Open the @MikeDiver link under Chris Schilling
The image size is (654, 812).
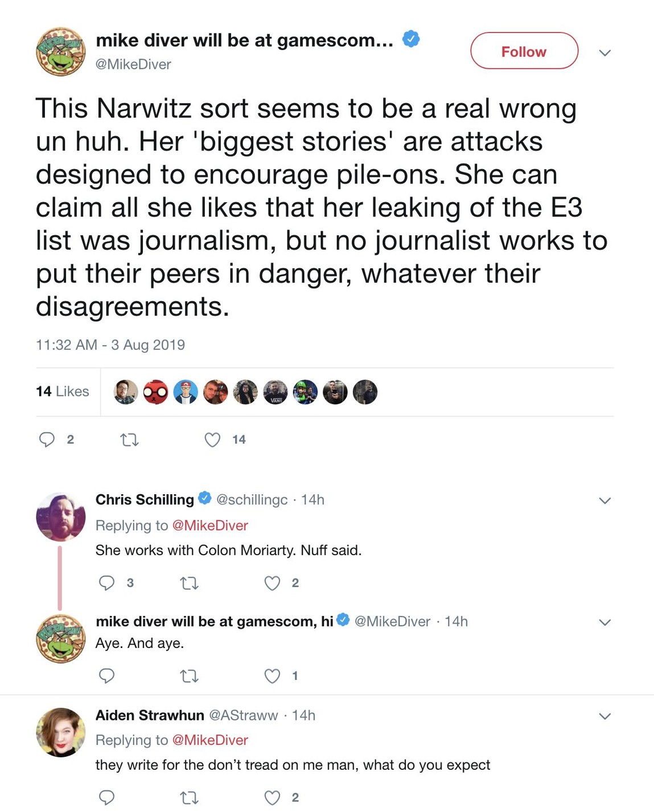click(x=210, y=525)
